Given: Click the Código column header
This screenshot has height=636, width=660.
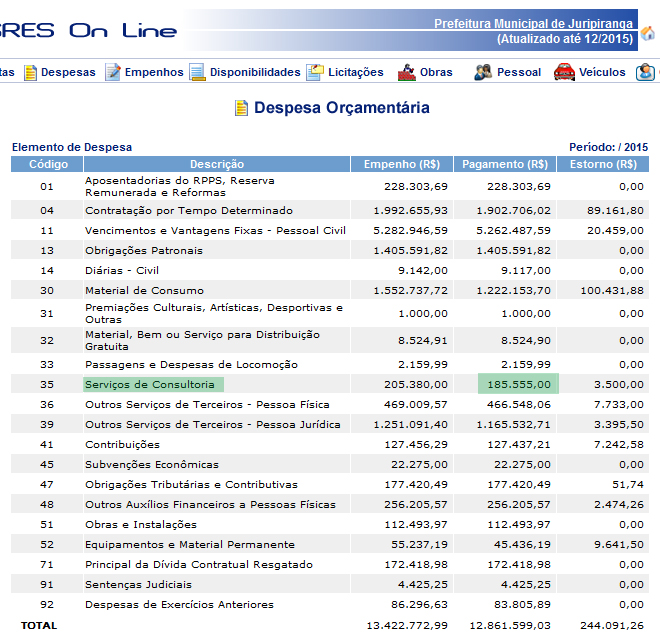Looking at the screenshot, I should click(x=47, y=164).
